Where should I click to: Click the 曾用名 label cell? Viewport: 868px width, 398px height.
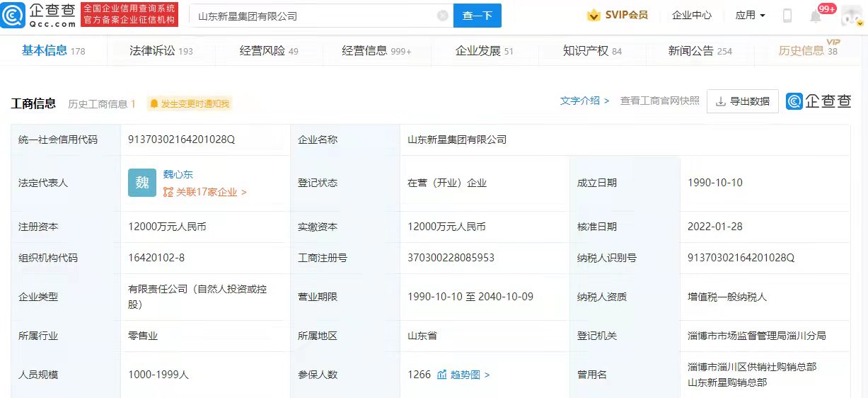click(x=625, y=375)
